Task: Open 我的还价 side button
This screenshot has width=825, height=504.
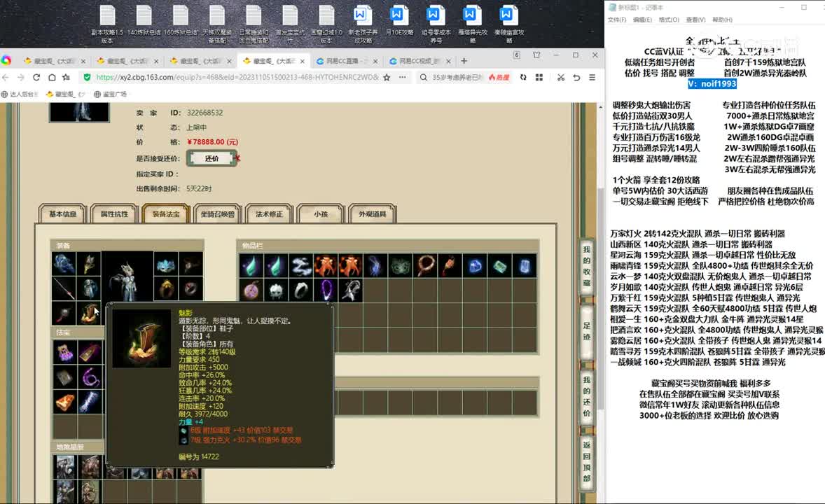Action: tap(587, 396)
